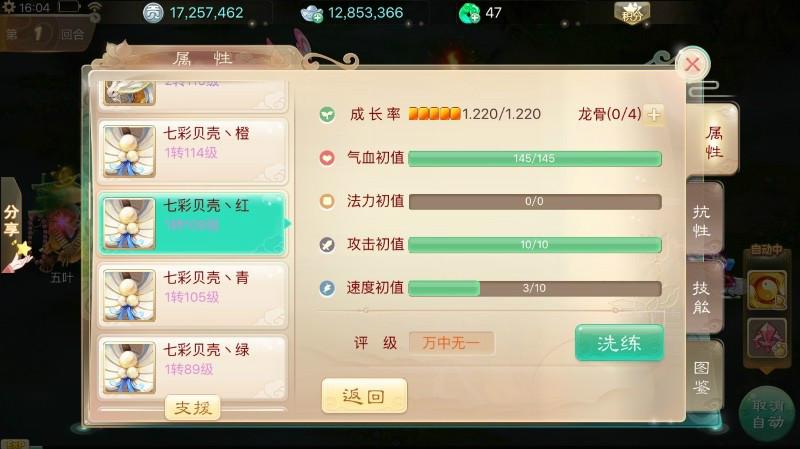The height and width of the screenshot is (449, 800).
Task: Open the 积分 points badge icon
Action: point(632,13)
